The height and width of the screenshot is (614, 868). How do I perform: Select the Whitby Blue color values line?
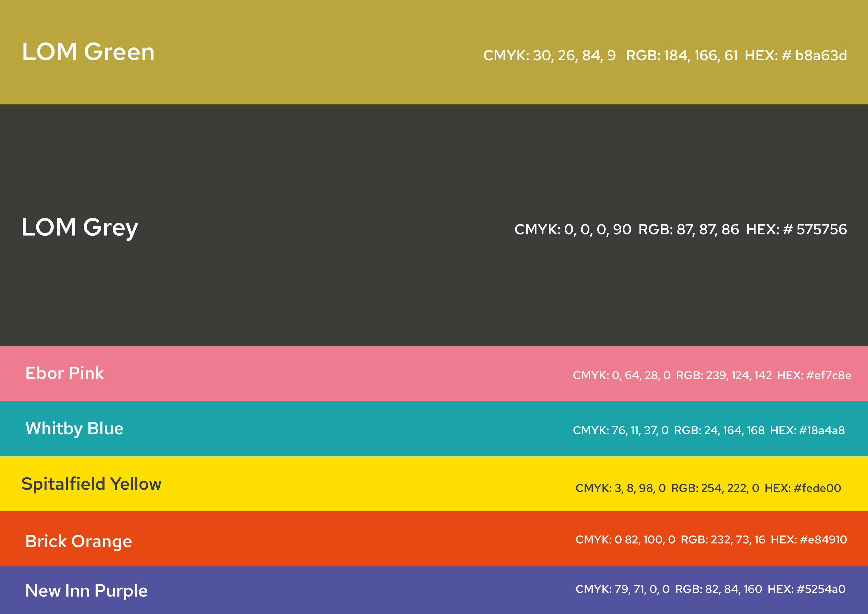(709, 431)
